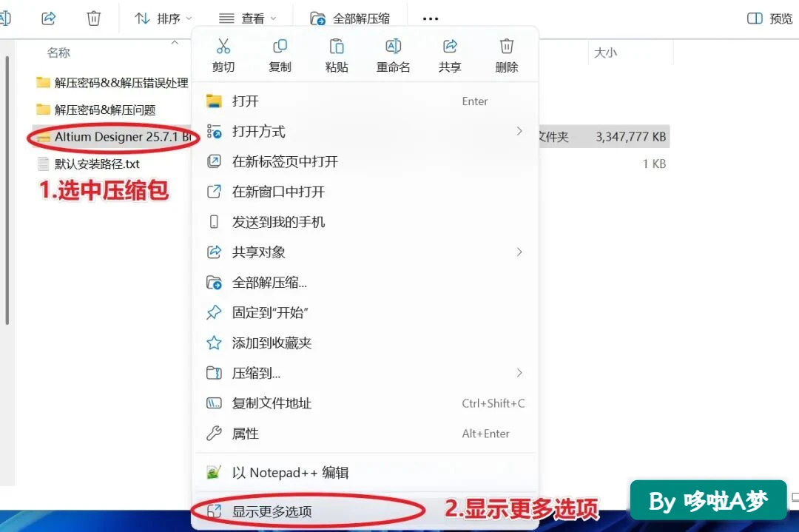Click the Rename icon in context menu
Image resolution: width=799 pixels, height=532 pixels.
tap(393, 47)
